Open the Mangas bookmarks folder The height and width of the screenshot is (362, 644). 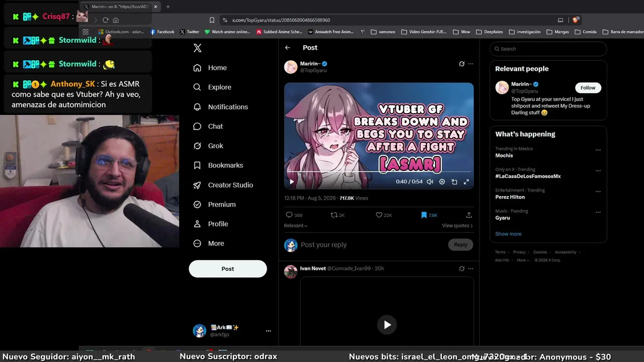coord(557,32)
